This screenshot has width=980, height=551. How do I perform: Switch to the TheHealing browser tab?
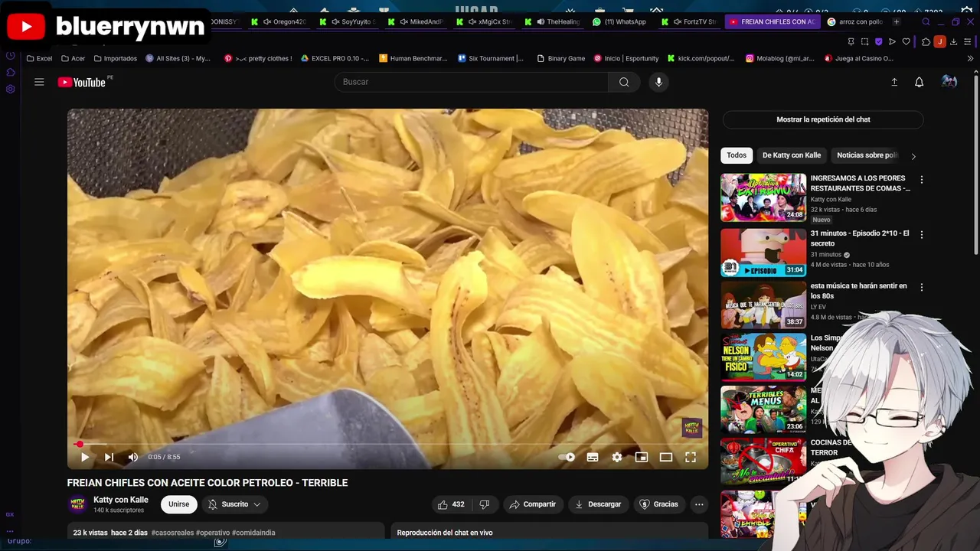pyautogui.click(x=557, y=22)
